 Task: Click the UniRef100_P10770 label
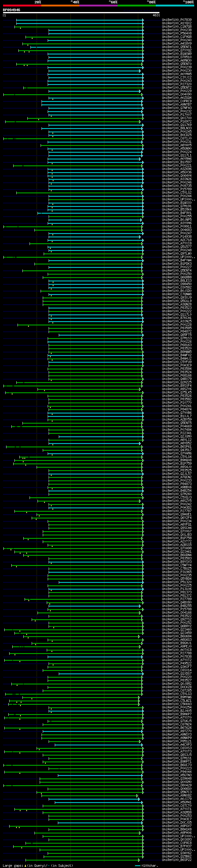click(177, 402)
